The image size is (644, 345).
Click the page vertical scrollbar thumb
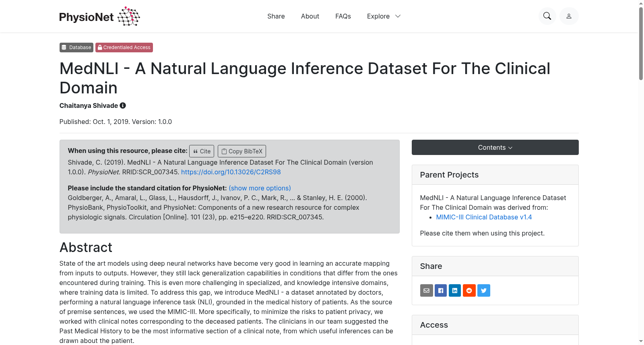point(641,43)
